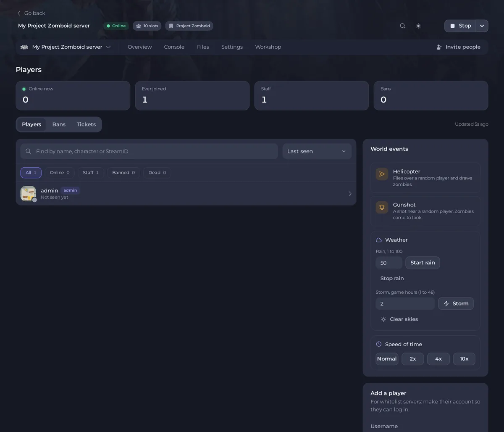Click the Weather cloud icon

pyautogui.click(x=379, y=240)
